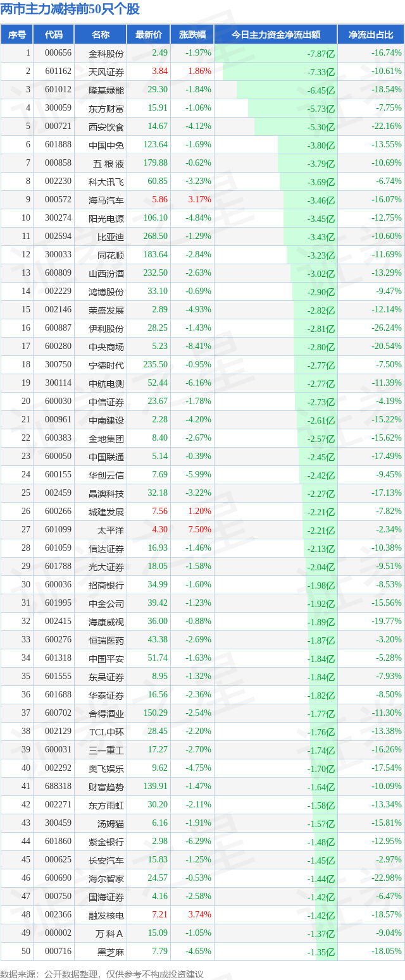Click stock name 宁德时代
The image size is (405, 980).
click(x=106, y=365)
